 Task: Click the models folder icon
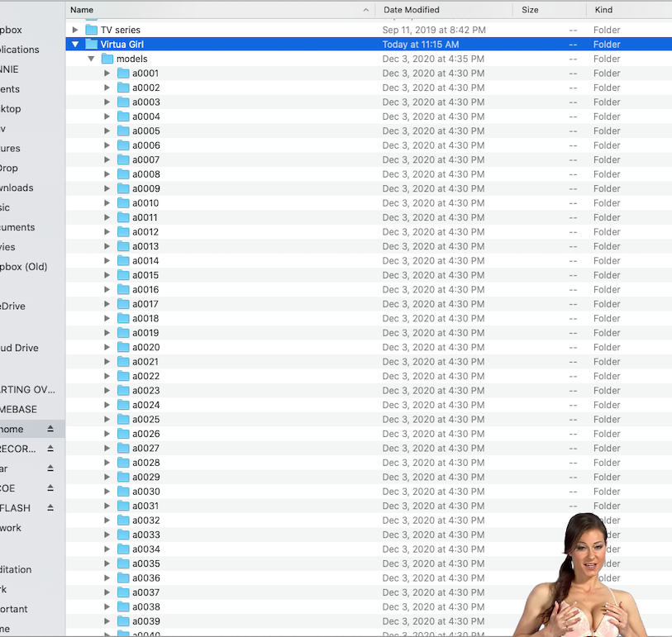107,59
